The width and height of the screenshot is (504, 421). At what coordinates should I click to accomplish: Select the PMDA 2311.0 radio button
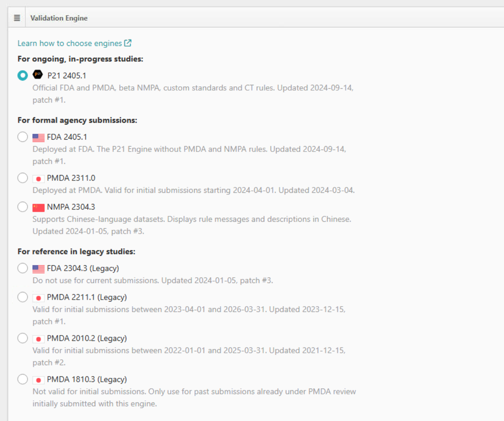(23, 178)
